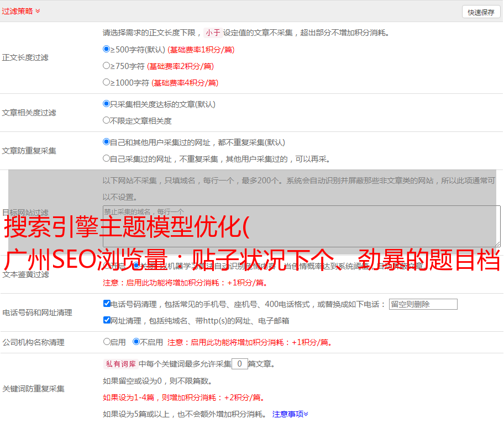Screen dimensions: 504x424
Task: Click the red 基础费率1积分/篇 note
Action: click(x=201, y=50)
